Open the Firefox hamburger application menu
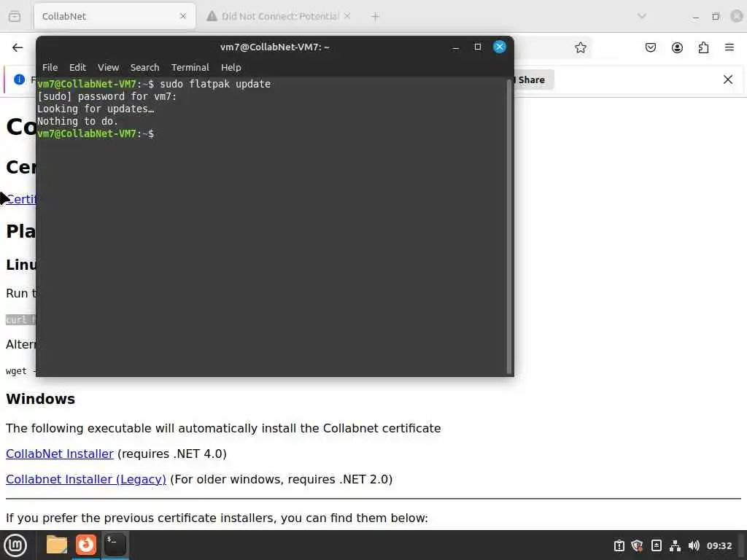 (x=729, y=47)
